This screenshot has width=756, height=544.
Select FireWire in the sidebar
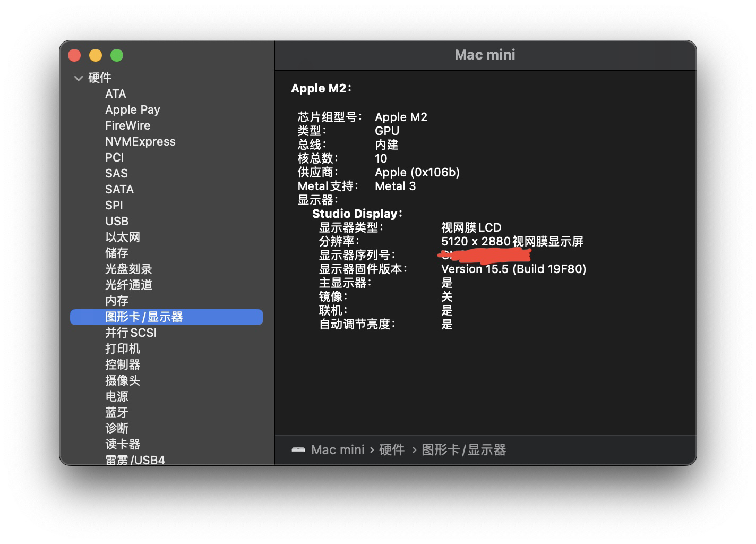pyautogui.click(x=128, y=125)
